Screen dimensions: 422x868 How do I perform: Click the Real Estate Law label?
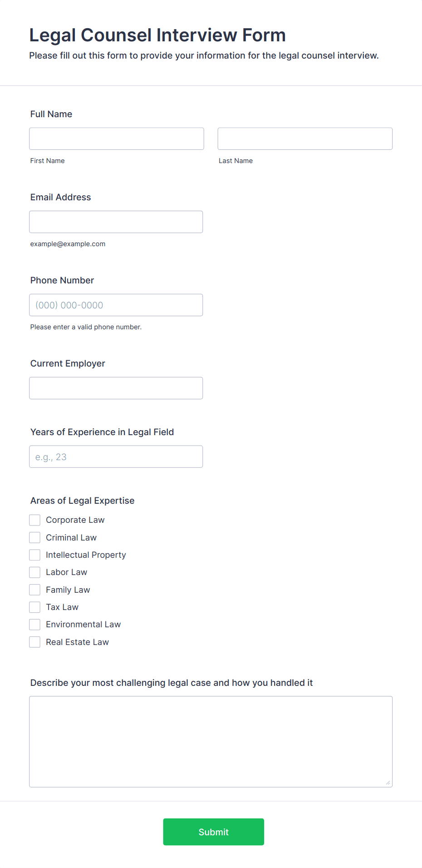click(x=78, y=642)
